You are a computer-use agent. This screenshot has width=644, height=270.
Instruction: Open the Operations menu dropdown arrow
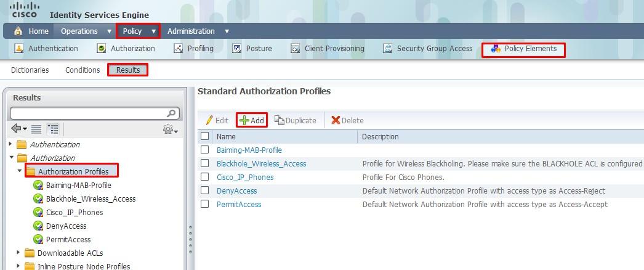[109, 31]
